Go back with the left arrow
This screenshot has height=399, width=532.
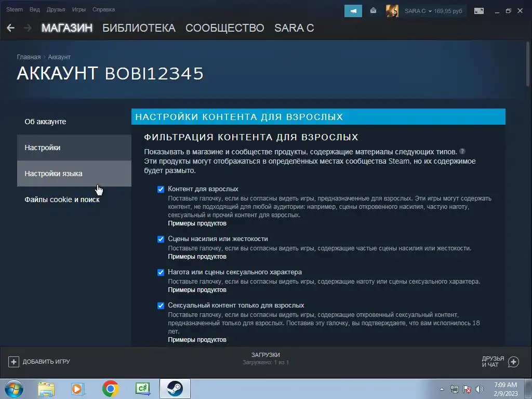click(x=10, y=28)
